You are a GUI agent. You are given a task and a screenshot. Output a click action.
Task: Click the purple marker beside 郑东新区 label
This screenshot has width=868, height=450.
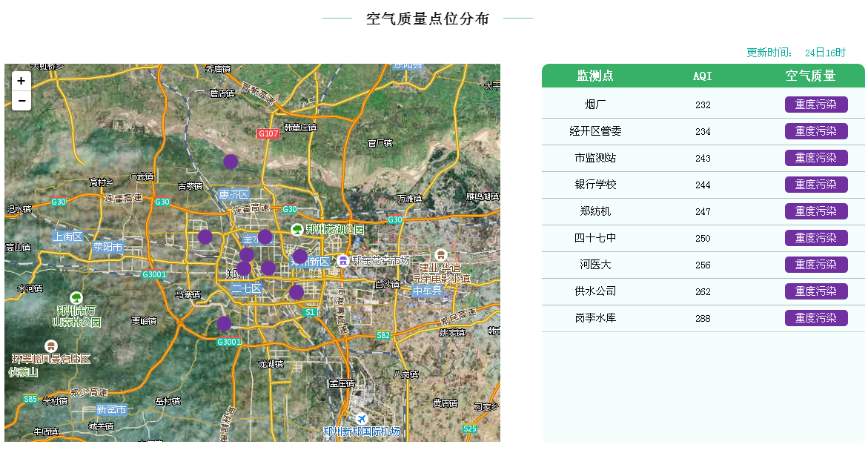(x=300, y=256)
